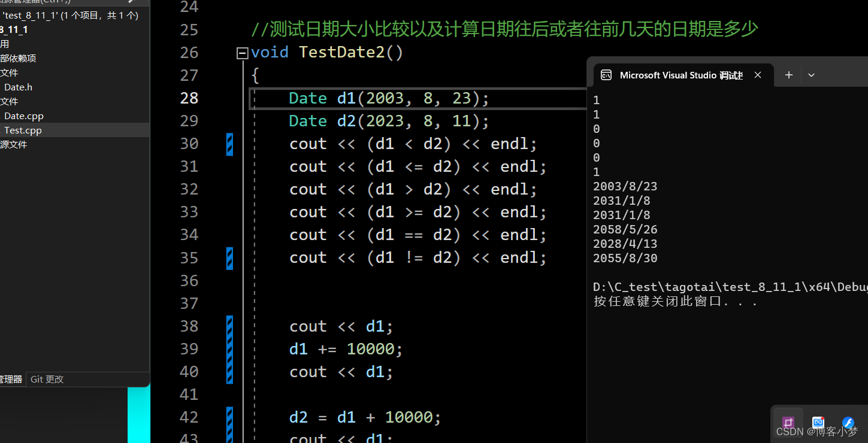The image size is (868, 443).
Task: Click the 'd2 = d1 + 10000;' line
Action: (x=365, y=417)
